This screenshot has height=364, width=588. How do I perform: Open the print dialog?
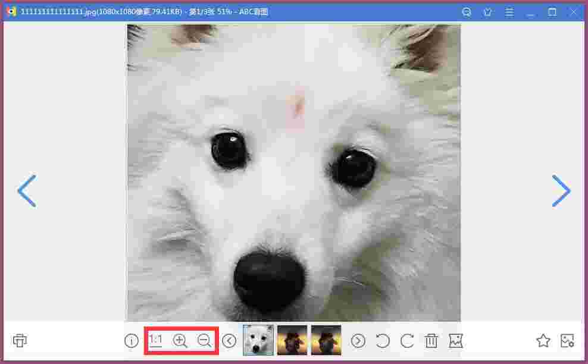point(20,341)
